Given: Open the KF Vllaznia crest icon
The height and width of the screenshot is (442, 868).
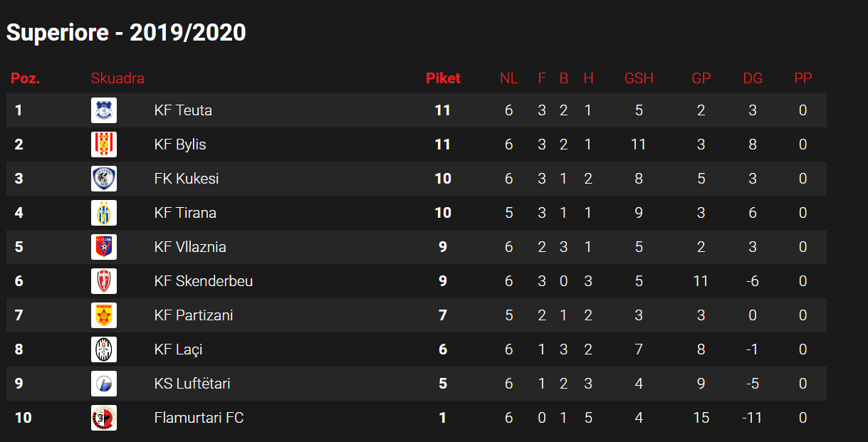Looking at the screenshot, I should point(104,247).
